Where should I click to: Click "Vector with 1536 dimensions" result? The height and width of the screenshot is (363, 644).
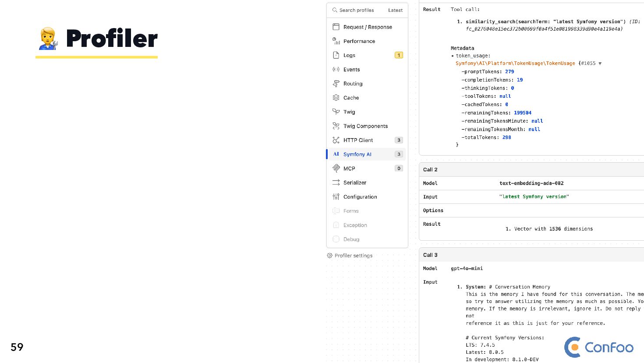point(553,229)
